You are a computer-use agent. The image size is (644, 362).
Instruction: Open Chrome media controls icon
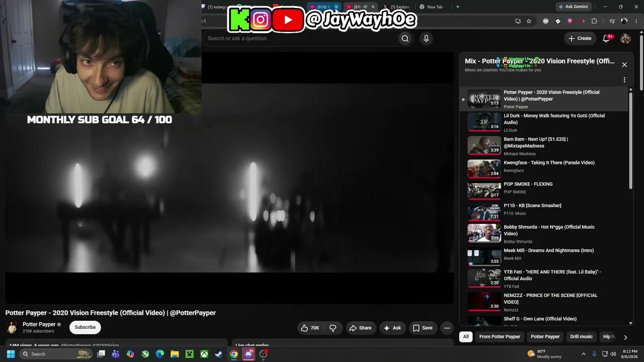(x=612, y=21)
